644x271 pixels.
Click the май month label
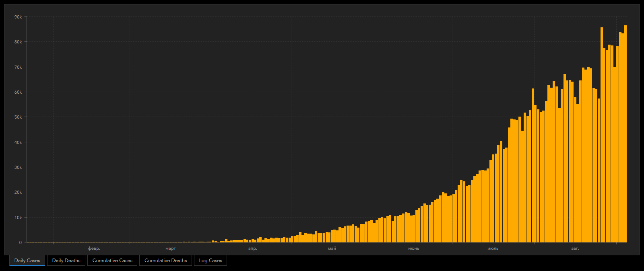(x=332, y=248)
